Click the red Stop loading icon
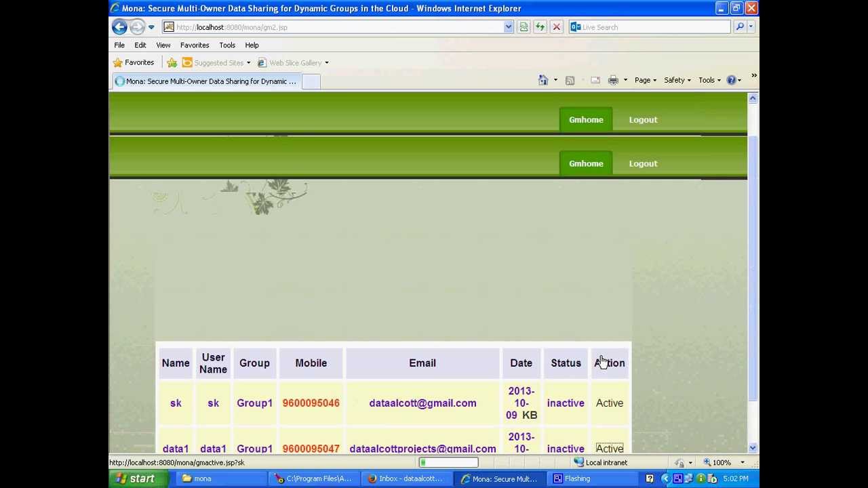Viewport: 868px width, 488px height. point(556,27)
